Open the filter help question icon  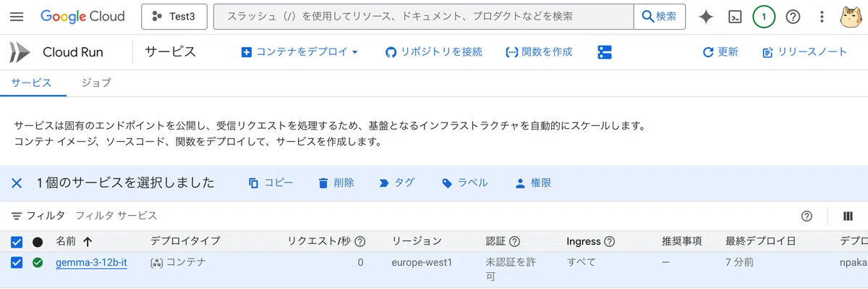point(807,216)
